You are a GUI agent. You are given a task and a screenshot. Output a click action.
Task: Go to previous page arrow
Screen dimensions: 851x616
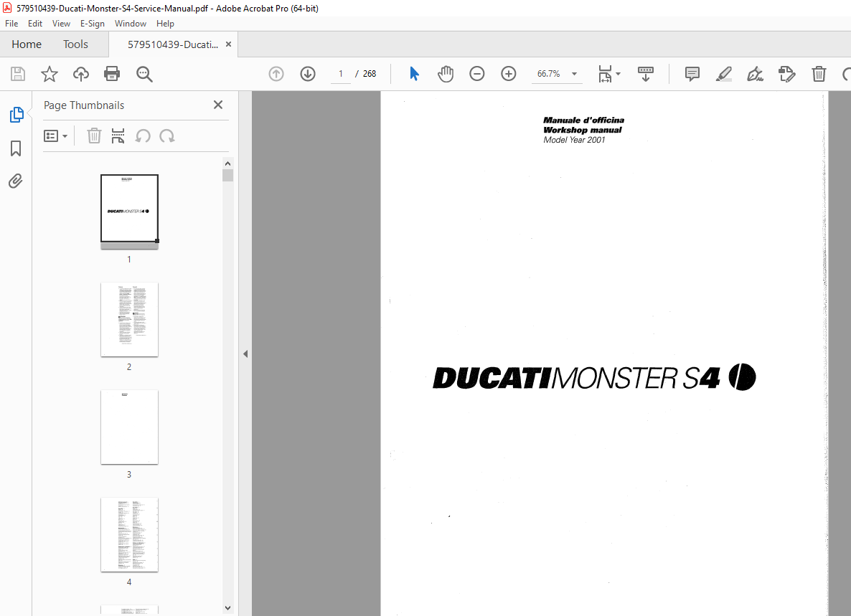point(276,74)
